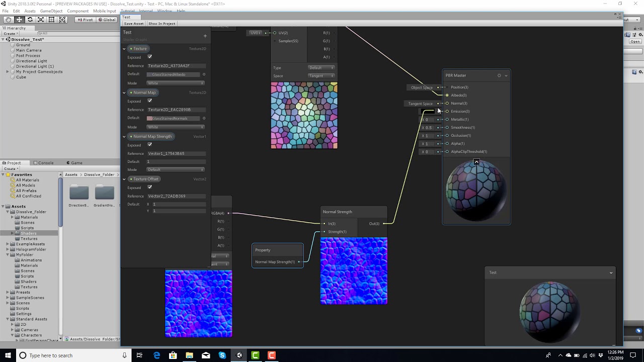Click Dissolve_Folder in the breadcrumb path
Screen dimensions: 644x362
(99, 174)
